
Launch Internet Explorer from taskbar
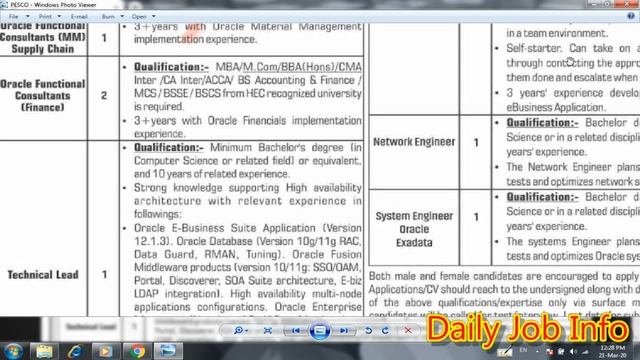pyautogui.click(x=75, y=351)
